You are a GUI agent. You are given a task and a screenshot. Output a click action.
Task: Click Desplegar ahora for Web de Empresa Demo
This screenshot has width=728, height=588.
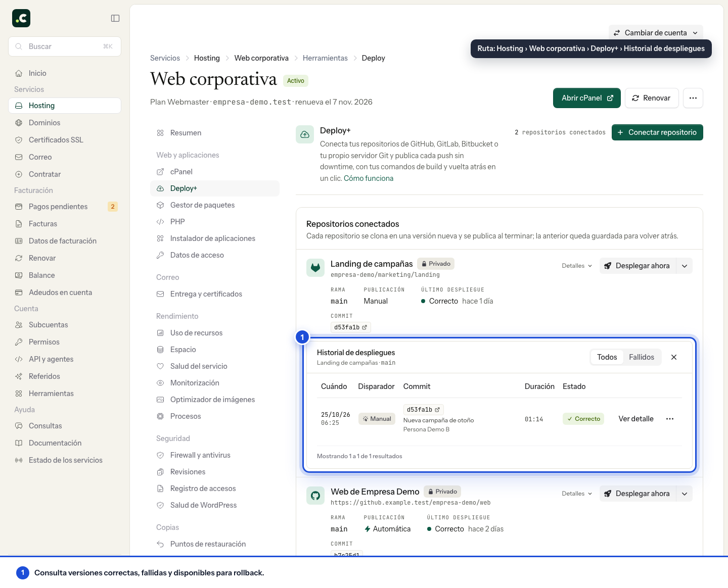click(x=638, y=494)
